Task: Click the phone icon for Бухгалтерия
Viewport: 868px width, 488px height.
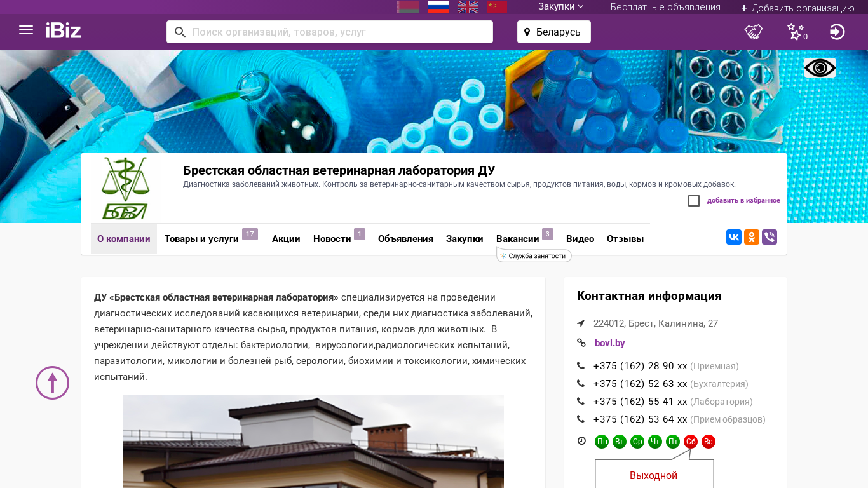Action: 581,384
